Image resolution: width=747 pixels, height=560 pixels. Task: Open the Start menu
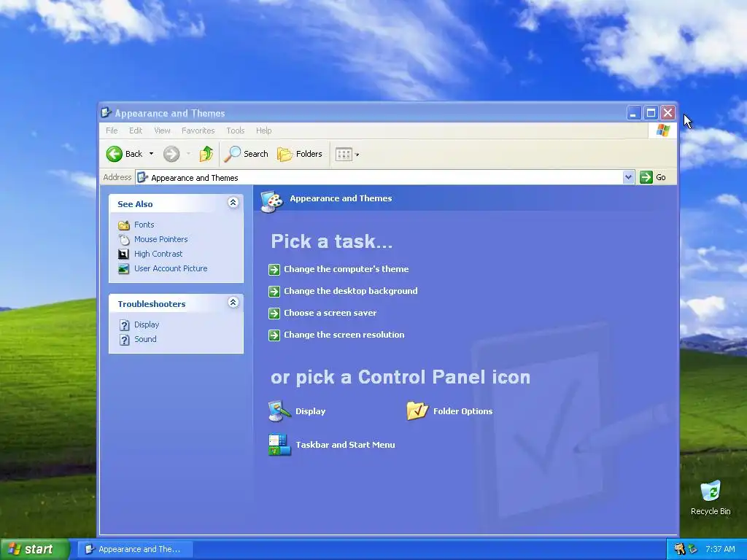(34, 549)
